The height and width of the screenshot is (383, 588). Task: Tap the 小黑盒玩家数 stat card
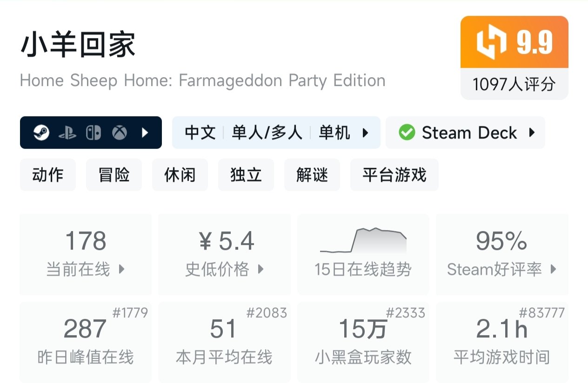tap(363, 343)
